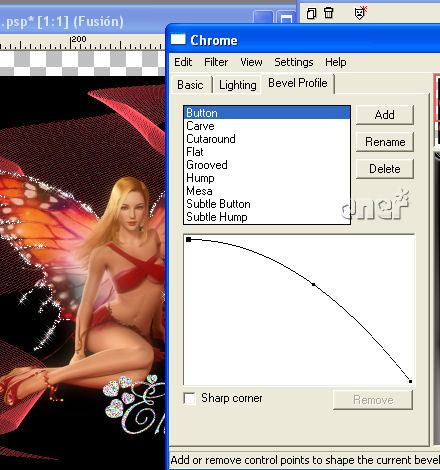Select the Bevel Profile tab
The width and height of the screenshot is (440, 470).
(298, 83)
